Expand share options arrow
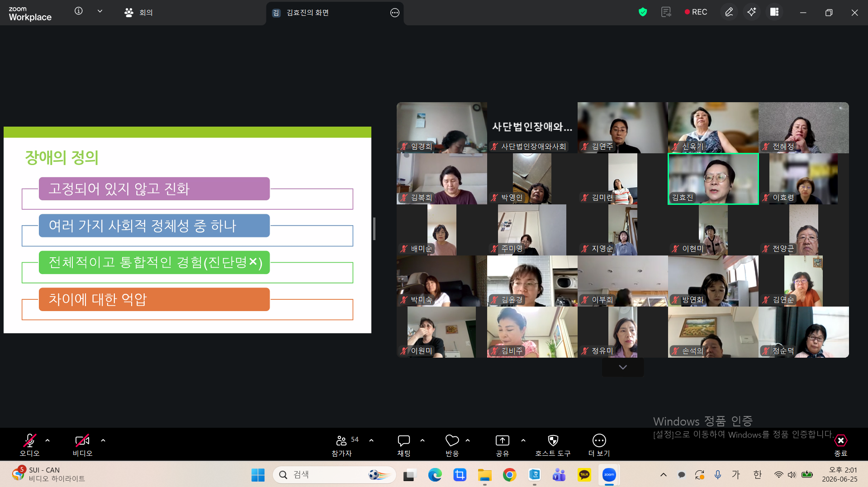The height and width of the screenshot is (487, 868). pos(523,440)
